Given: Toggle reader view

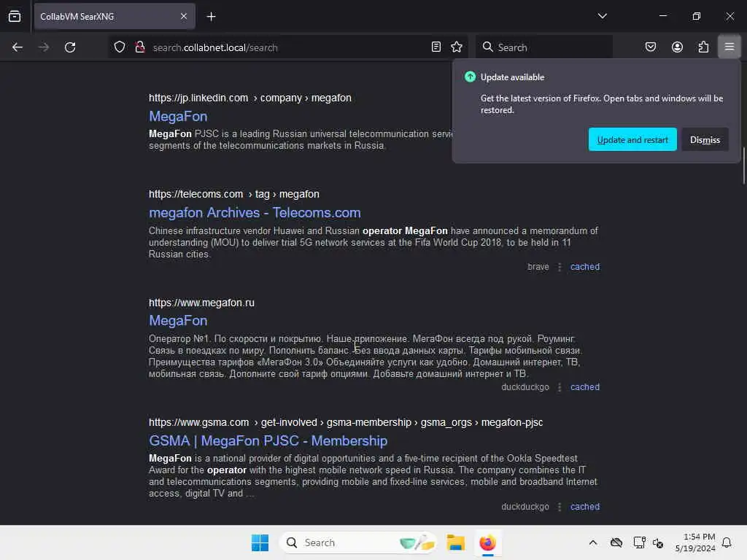Looking at the screenshot, I should pyautogui.click(x=436, y=47).
